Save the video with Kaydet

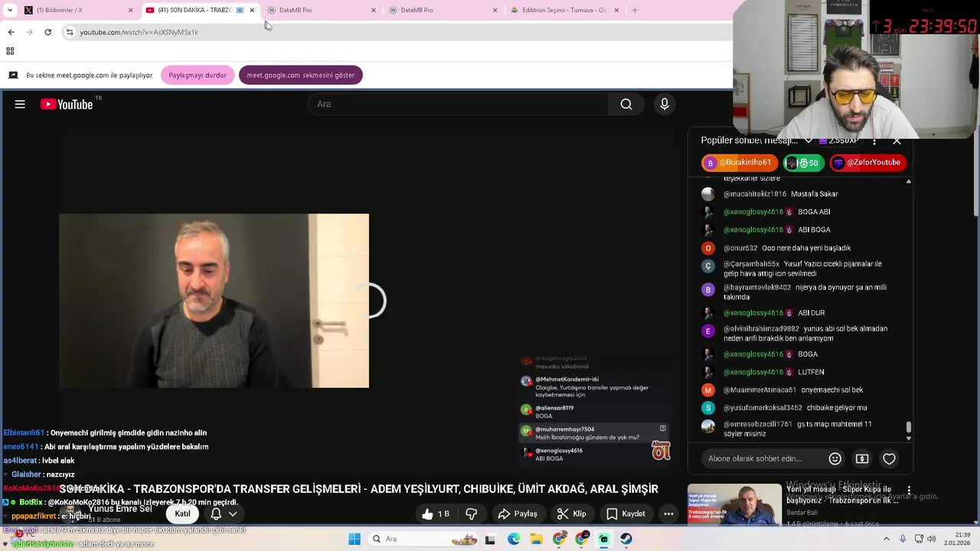click(626, 514)
